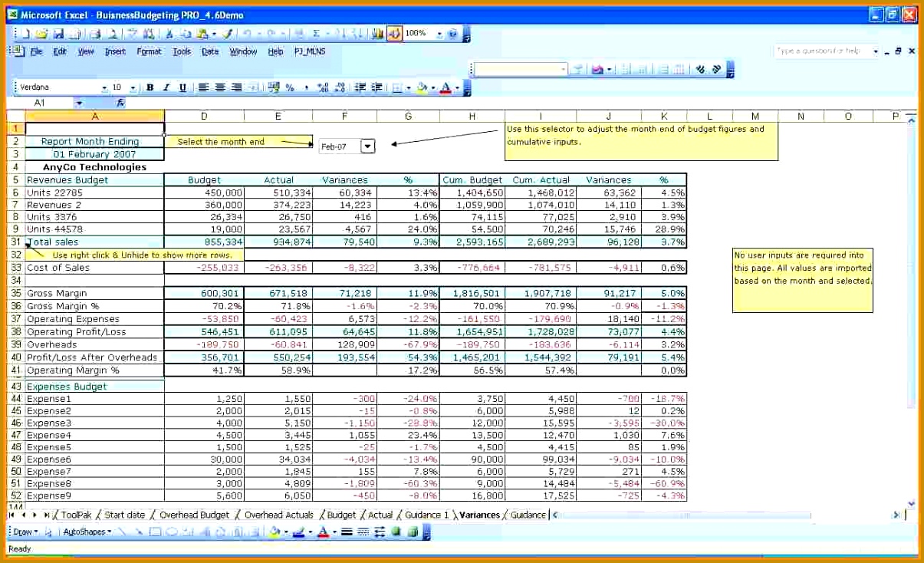Switch to the Guidance 1 sheet tab

pyautogui.click(x=426, y=515)
